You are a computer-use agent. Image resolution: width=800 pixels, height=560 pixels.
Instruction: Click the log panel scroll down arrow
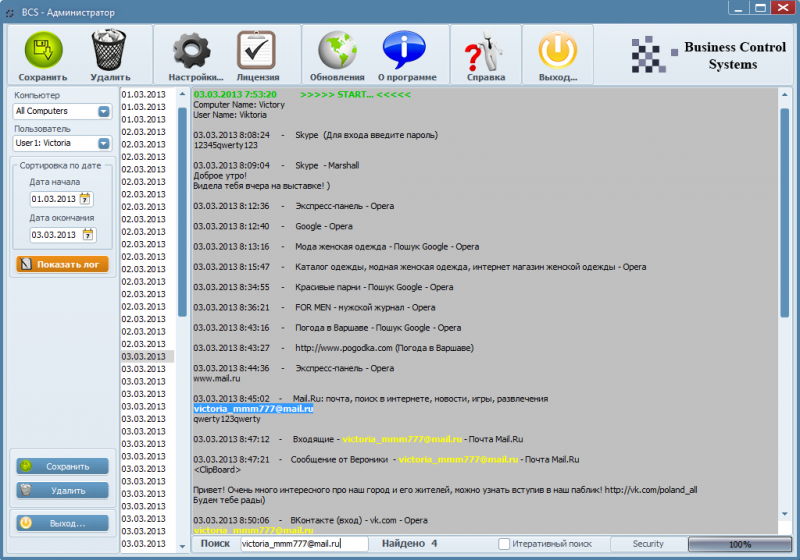(785, 514)
